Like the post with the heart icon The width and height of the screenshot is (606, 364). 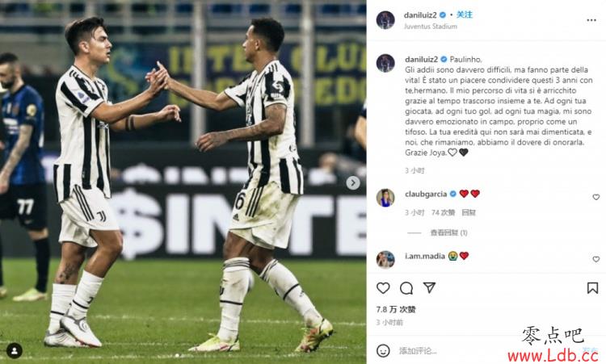(383, 288)
